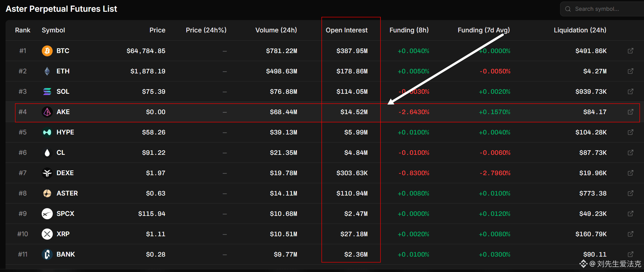Sort by Funding (8h) column header
The height and width of the screenshot is (272, 644).
point(409,30)
